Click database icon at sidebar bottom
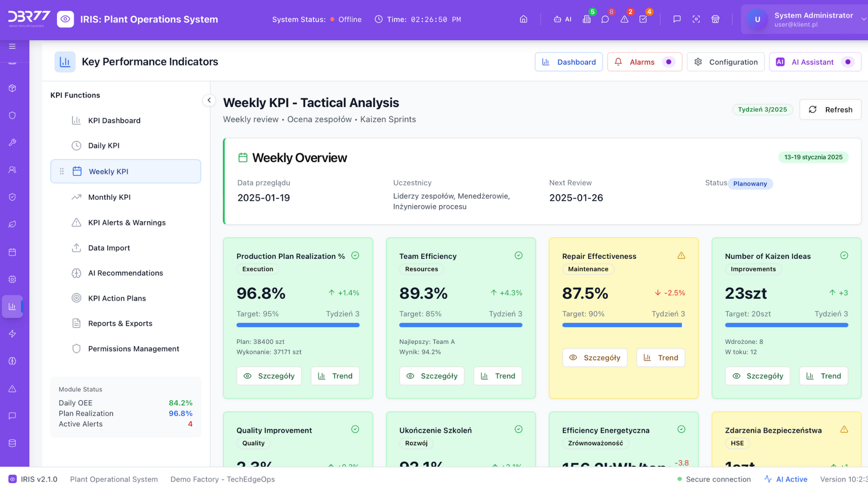This screenshot has height=488, width=868. (x=12, y=443)
